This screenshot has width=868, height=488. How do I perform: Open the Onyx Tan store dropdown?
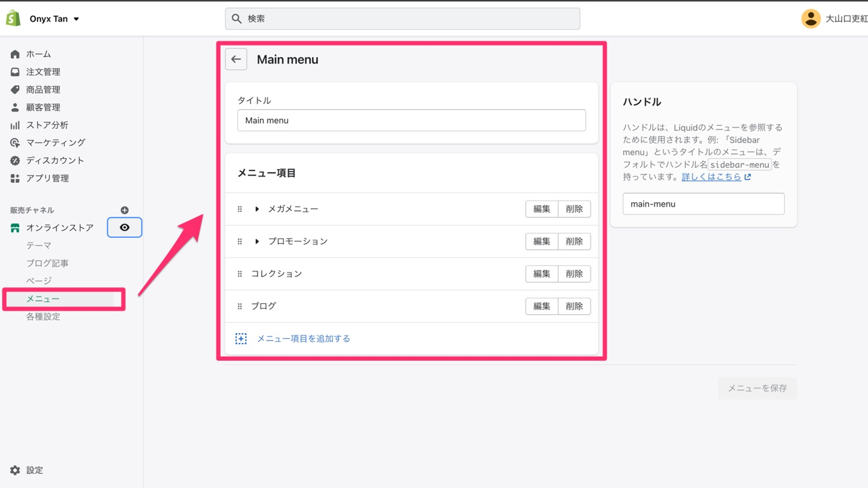coord(54,19)
